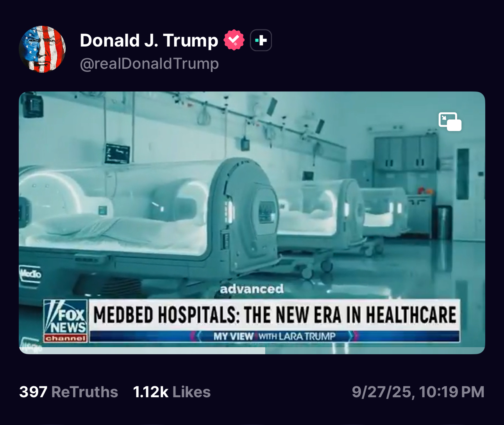This screenshot has height=425, width=504.
Task: Jump to the unplayed section of video progress bar
Action: 375,351
